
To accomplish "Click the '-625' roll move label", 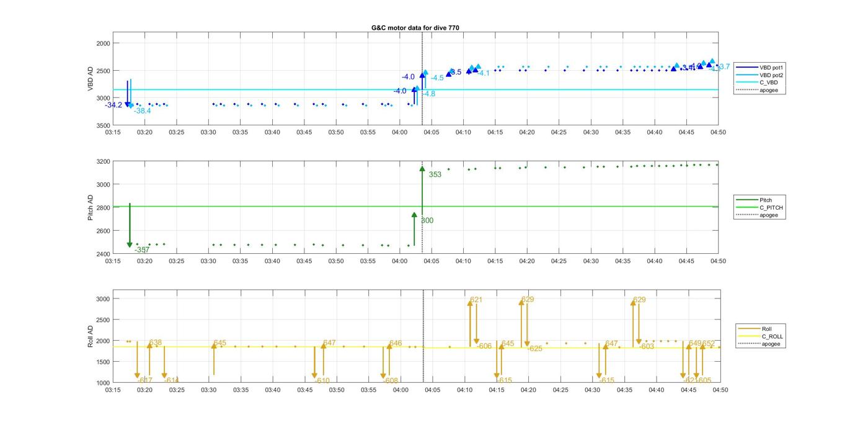I will 535,349.
